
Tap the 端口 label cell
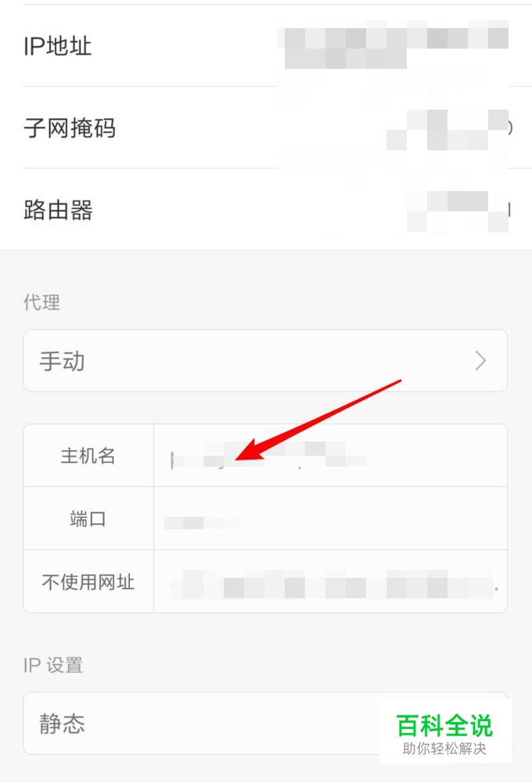point(88,518)
